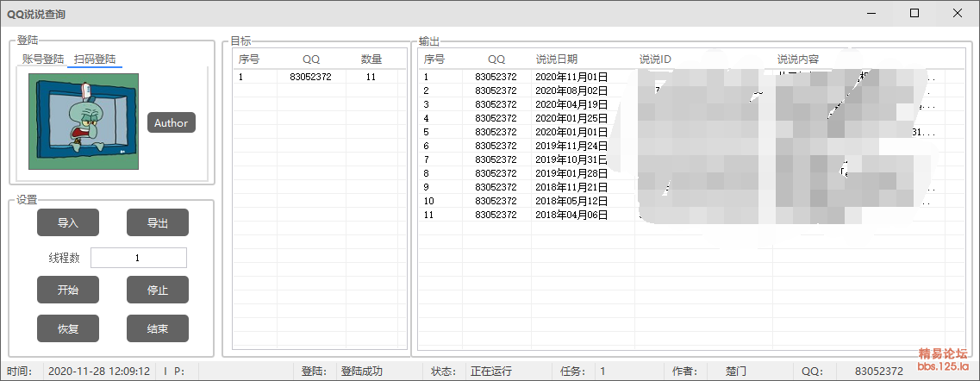Click author name 楚门 in status bar

(735, 371)
